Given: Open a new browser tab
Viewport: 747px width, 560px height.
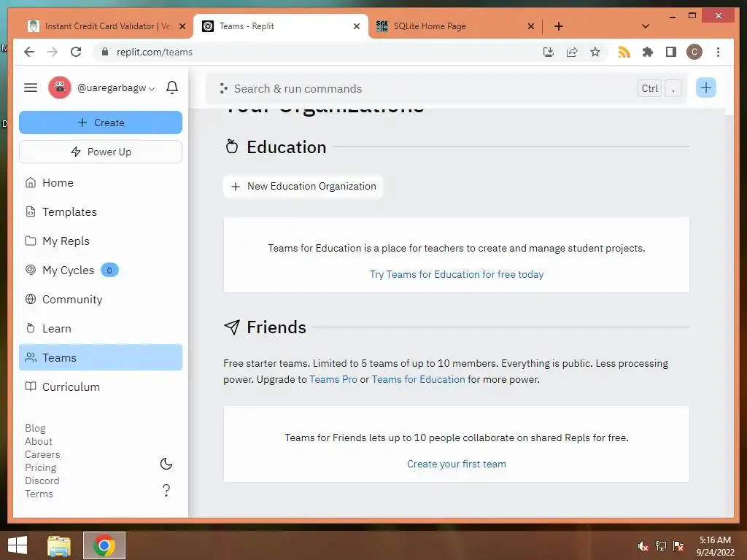Looking at the screenshot, I should 559,26.
